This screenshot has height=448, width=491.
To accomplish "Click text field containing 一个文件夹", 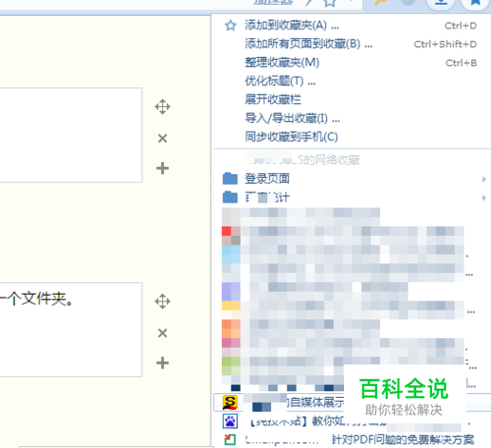I will point(71,329).
